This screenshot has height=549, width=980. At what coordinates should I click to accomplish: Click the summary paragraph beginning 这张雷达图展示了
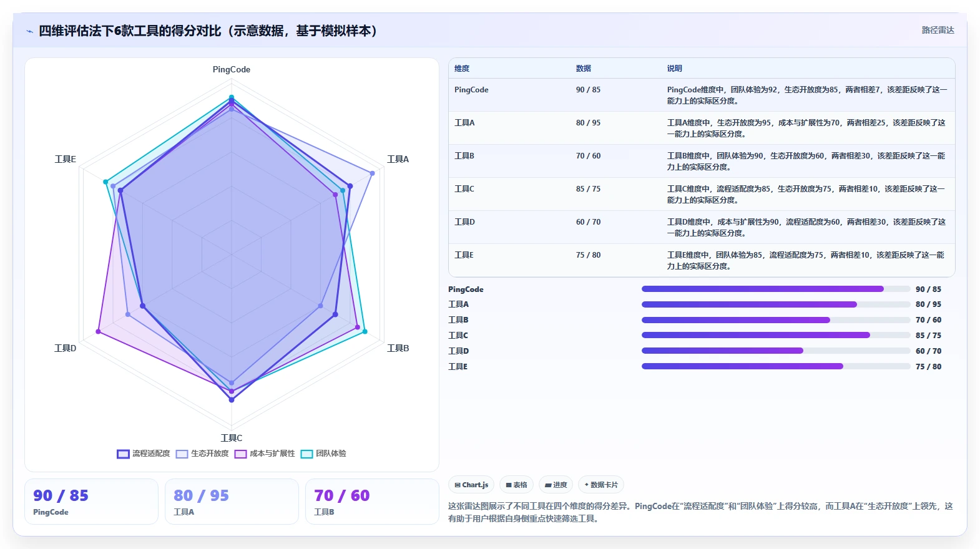tap(700, 512)
